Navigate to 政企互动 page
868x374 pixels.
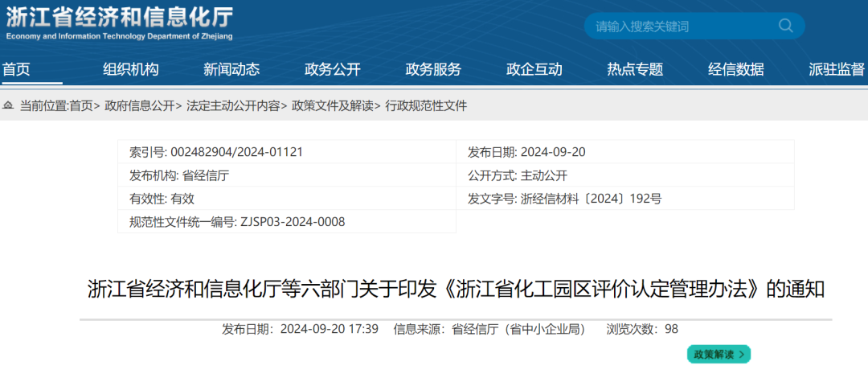[x=534, y=69]
